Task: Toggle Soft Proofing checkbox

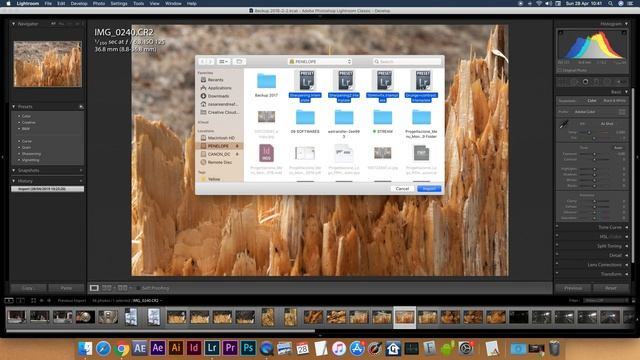Action: (138, 288)
